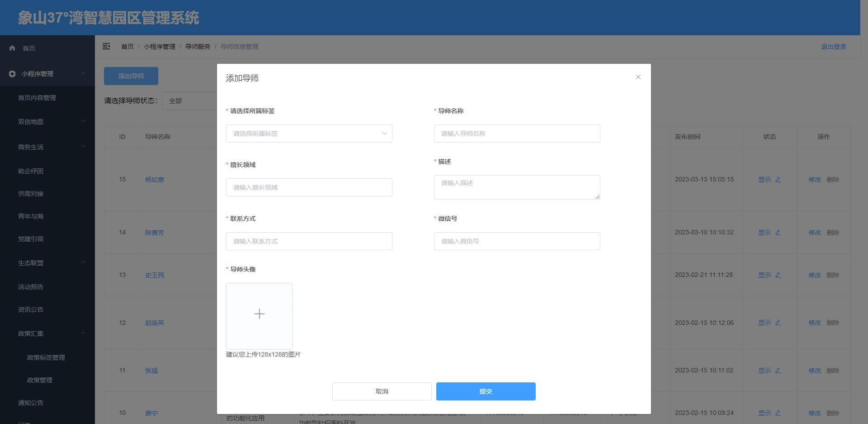Image resolution: width=868 pixels, height=424 pixels.
Task: Click the plus icon to upload avatar
Action: point(259,314)
